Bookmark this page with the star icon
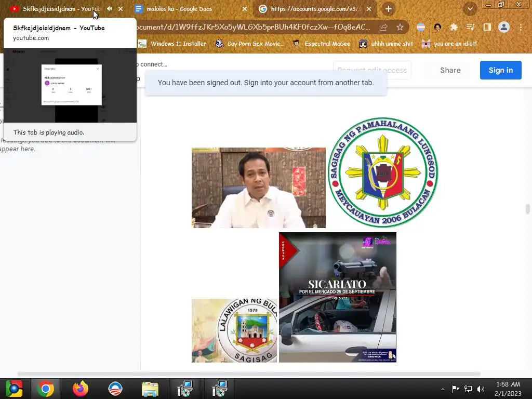Viewport: 532px width, 399px height. 400,27
